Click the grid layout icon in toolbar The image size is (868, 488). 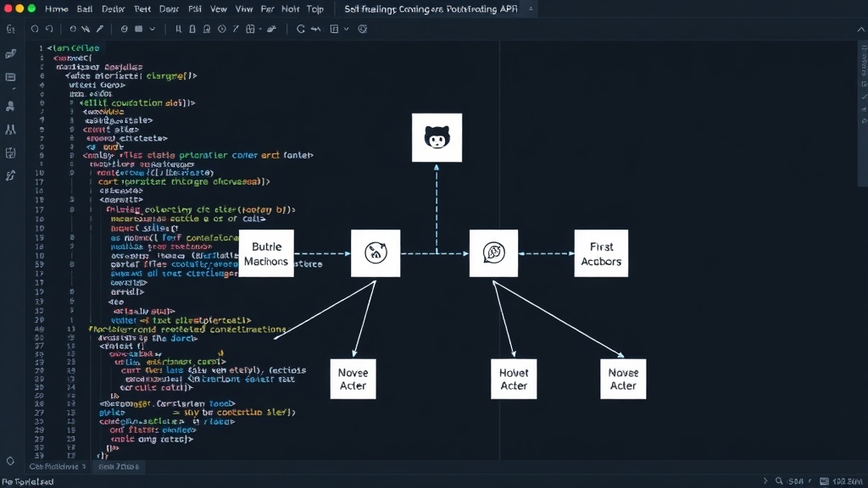point(250,29)
